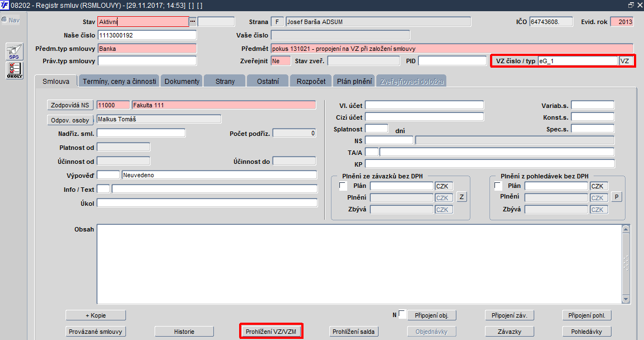Click the Práv.typ smlouvy field
Viewport: 644px width, 340px height.
click(147, 61)
